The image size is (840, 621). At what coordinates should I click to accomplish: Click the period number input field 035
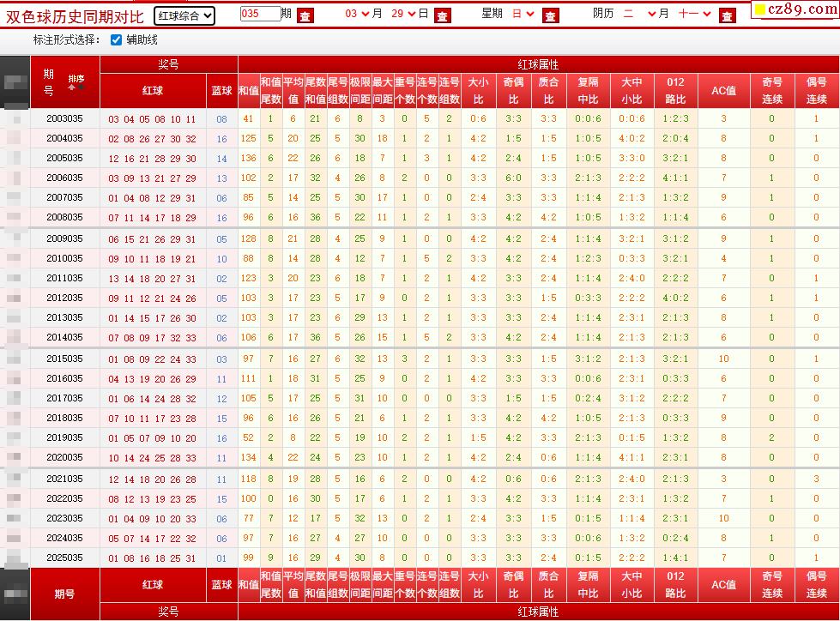[x=260, y=15]
